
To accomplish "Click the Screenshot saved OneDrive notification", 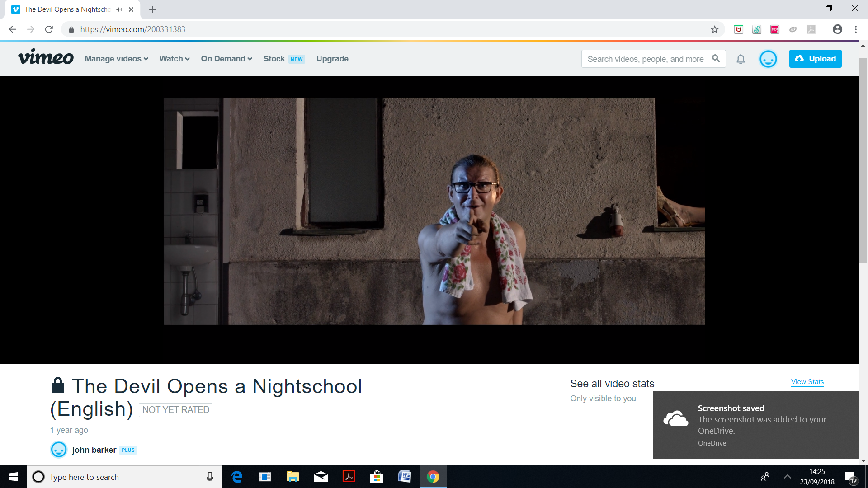I will point(756,425).
